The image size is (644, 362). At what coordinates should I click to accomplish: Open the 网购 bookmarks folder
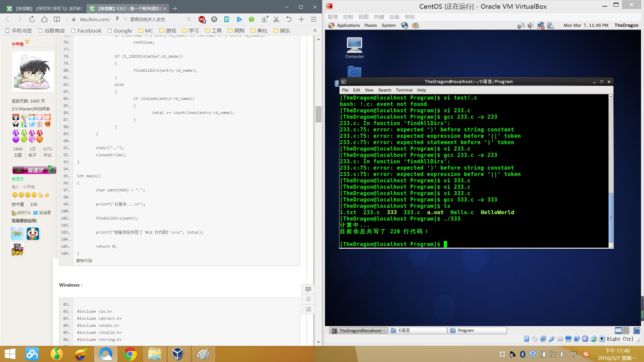point(236,31)
